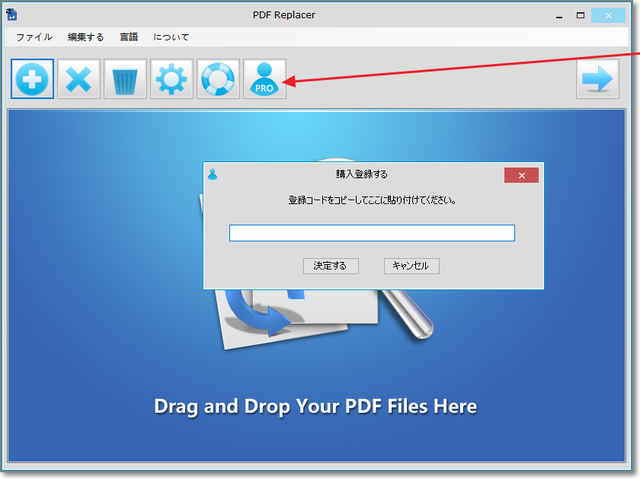The height and width of the screenshot is (479, 640).
Task: Open the 編集する menu
Action: (x=85, y=37)
